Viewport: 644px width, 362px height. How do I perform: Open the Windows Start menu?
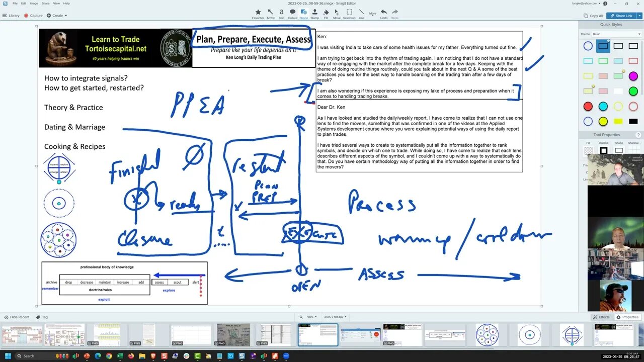(7, 356)
